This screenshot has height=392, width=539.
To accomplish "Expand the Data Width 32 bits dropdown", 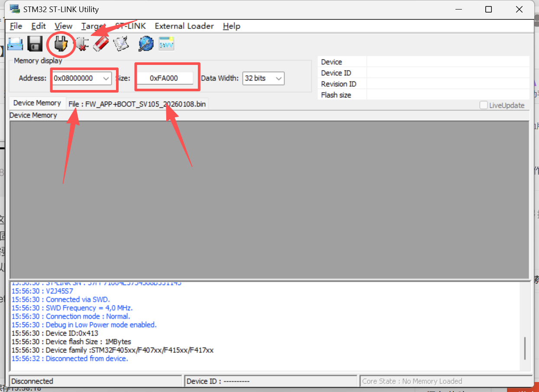I will [279, 78].
